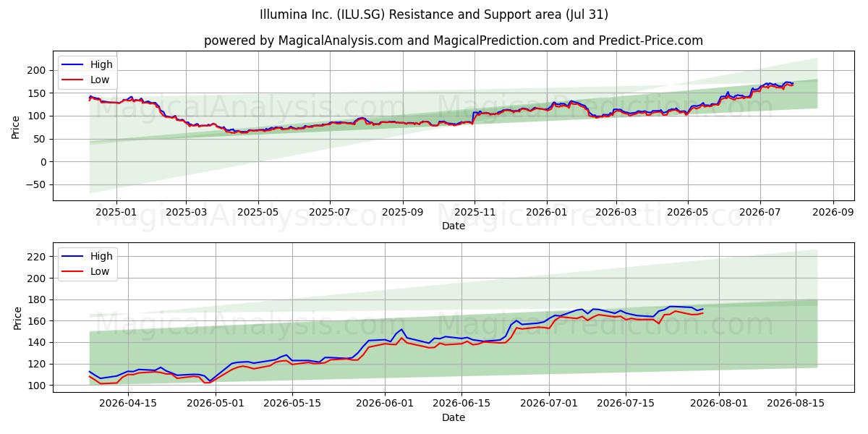868x434 pixels.
Task: Click the '2026-05' x-axis label on top chart
Action: pos(688,213)
